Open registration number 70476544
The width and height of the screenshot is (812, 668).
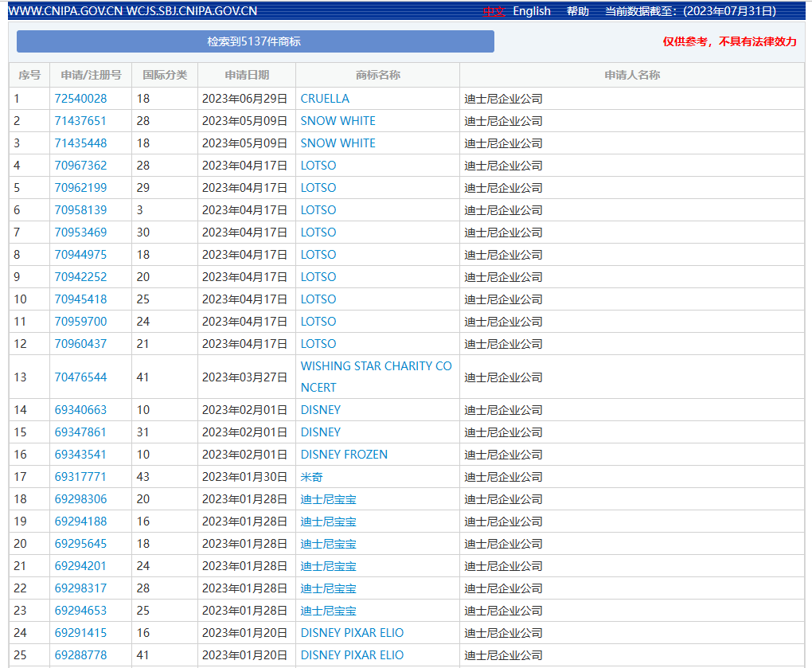coord(80,377)
